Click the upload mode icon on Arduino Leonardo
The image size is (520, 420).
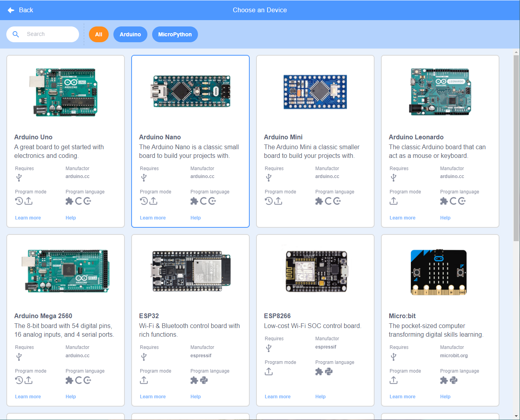tap(394, 201)
